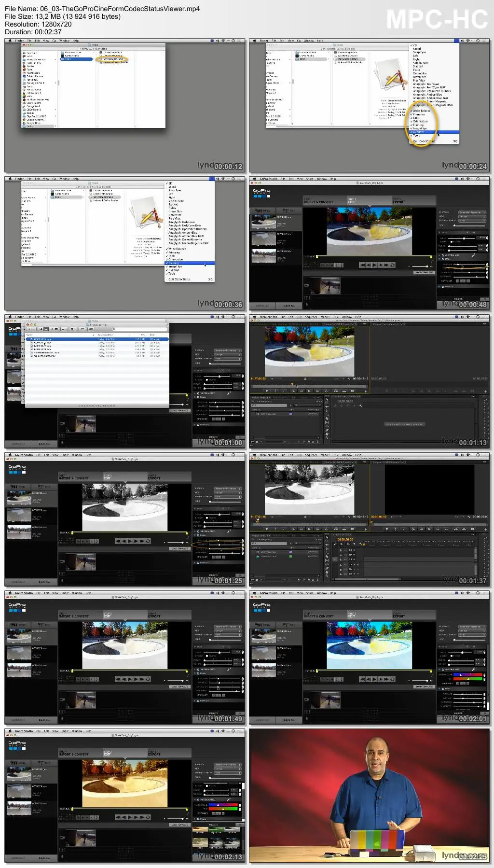The height and width of the screenshot is (868, 494).
Task: Click the Apple menu in the 00:00:48 frame
Action: [x=255, y=179]
